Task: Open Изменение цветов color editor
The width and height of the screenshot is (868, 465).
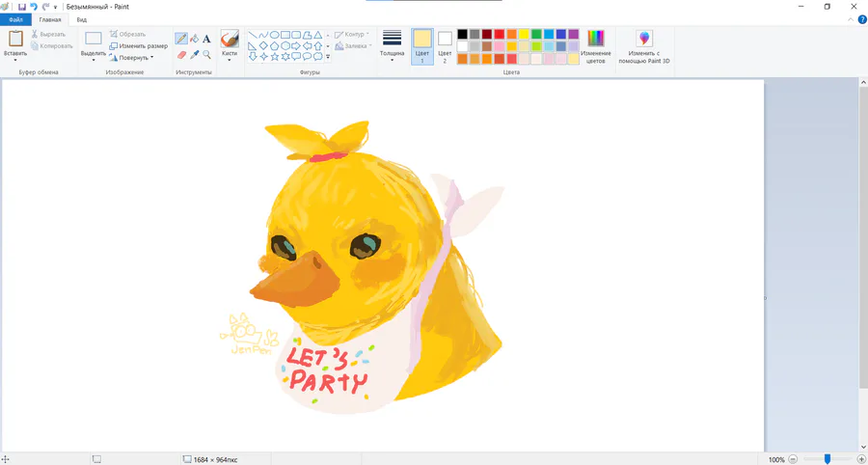Action: point(596,47)
